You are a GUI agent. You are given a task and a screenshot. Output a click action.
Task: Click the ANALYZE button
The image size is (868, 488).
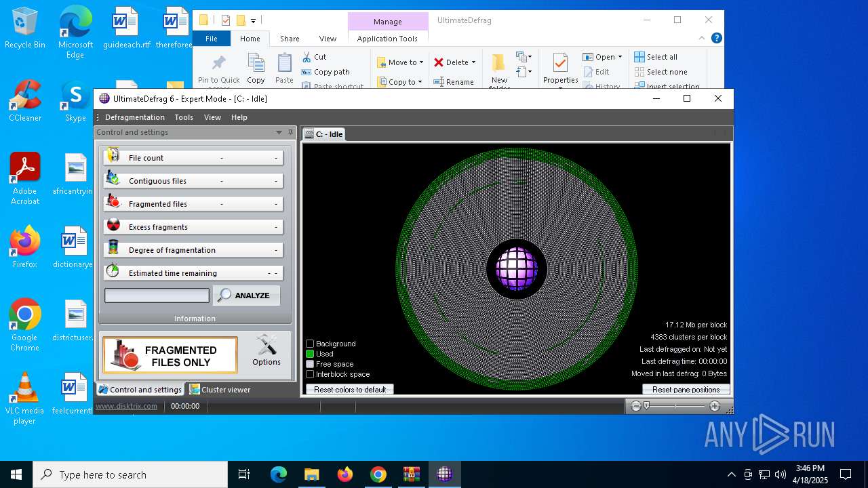[246, 296]
